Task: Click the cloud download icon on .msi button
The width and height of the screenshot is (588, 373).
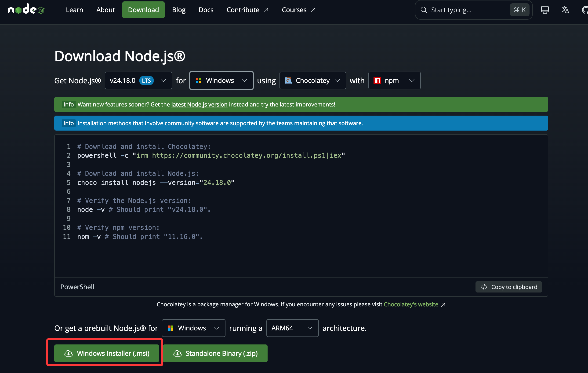Action: pos(68,353)
